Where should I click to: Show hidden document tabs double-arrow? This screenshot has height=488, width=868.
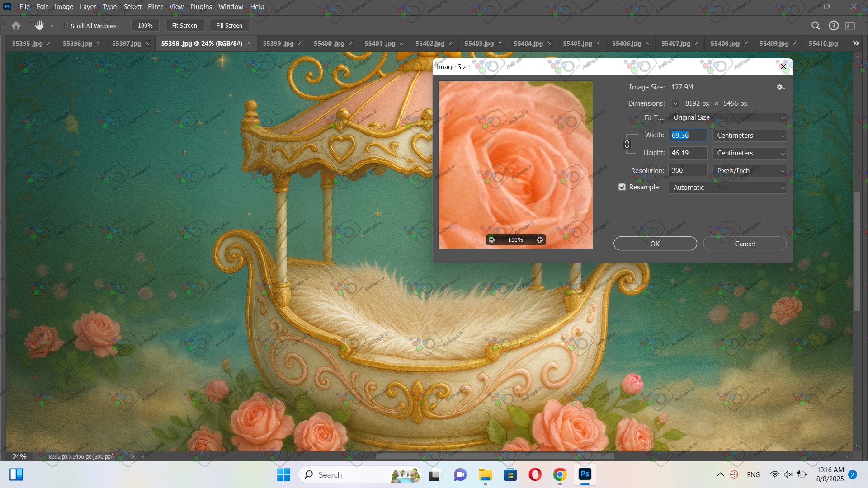point(855,43)
